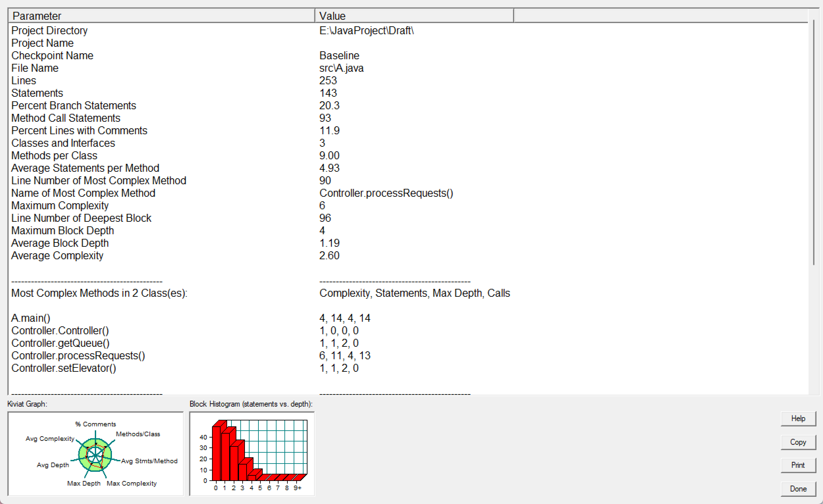Click the Print button

click(x=798, y=465)
